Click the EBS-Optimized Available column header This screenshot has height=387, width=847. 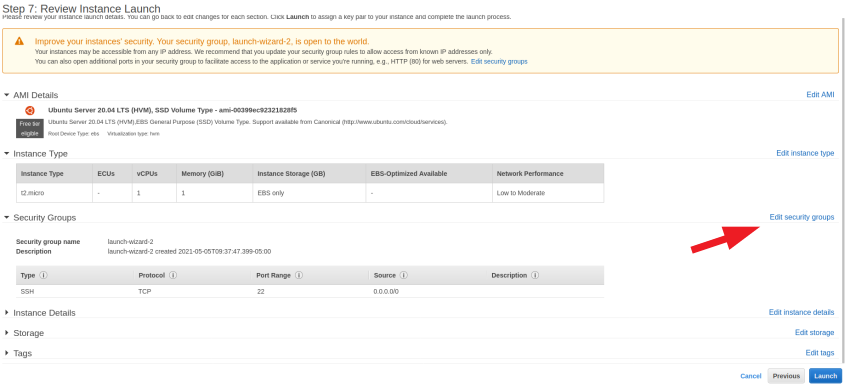429,174
